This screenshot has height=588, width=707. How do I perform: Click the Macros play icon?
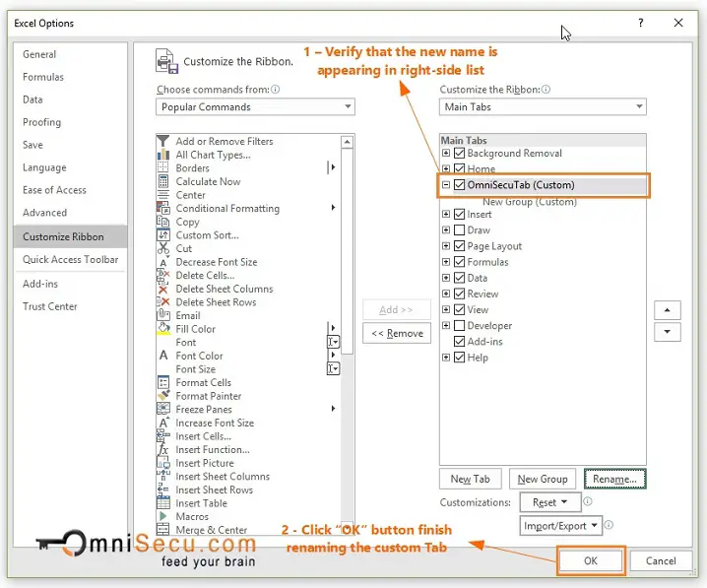[x=162, y=516]
